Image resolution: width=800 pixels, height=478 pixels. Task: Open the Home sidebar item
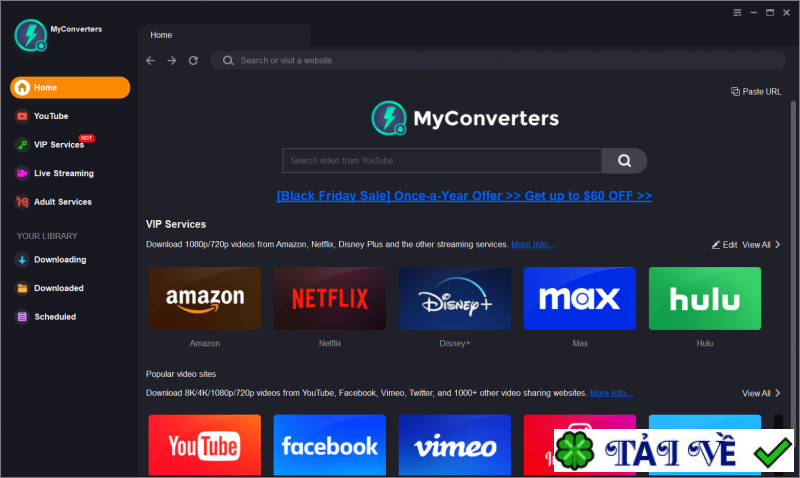pyautogui.click(x=70, y=88)
